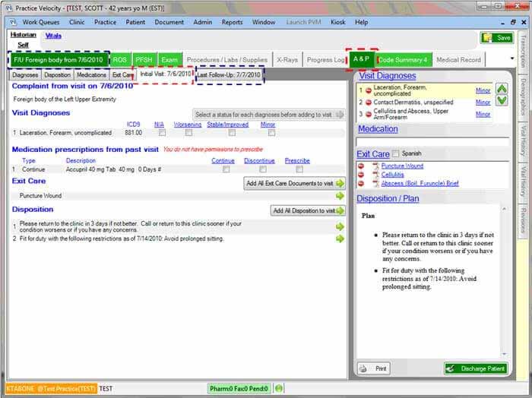The width and height of the screenshot is (532, 398).
Task: Add 'Fit for duty' disposition via green arrow
Action: click(x=340, y=238)
